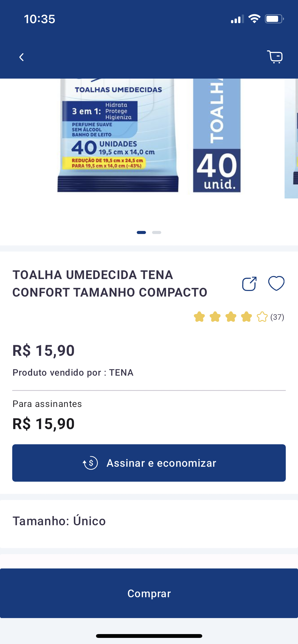
Task: Add product to favorites with heart
Action: [276, 283]
